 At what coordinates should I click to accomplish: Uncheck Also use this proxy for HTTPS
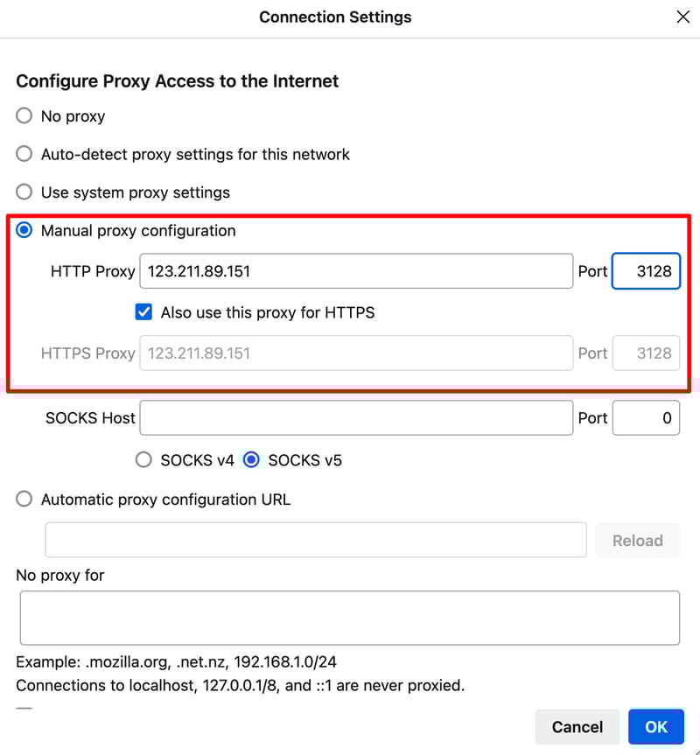[144, 312]
